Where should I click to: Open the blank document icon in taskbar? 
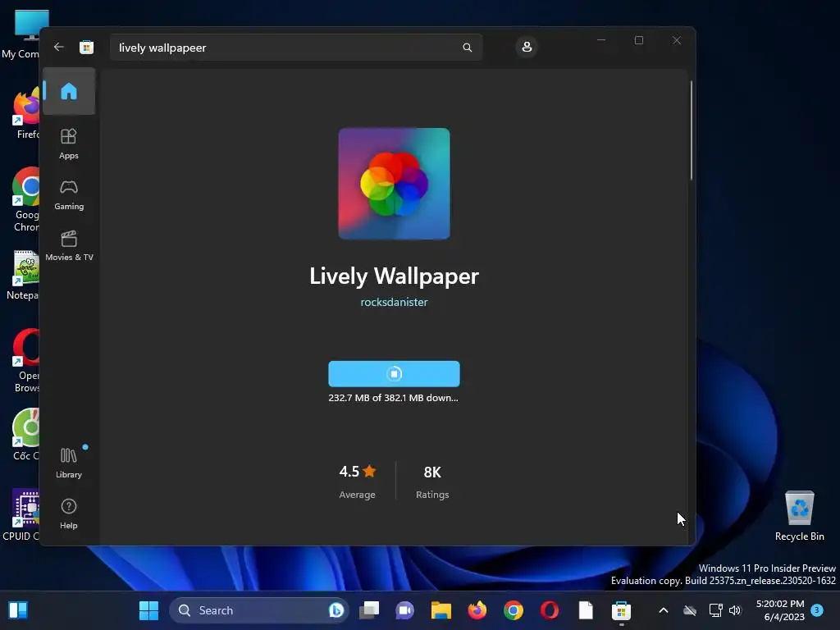click(586, 610)
